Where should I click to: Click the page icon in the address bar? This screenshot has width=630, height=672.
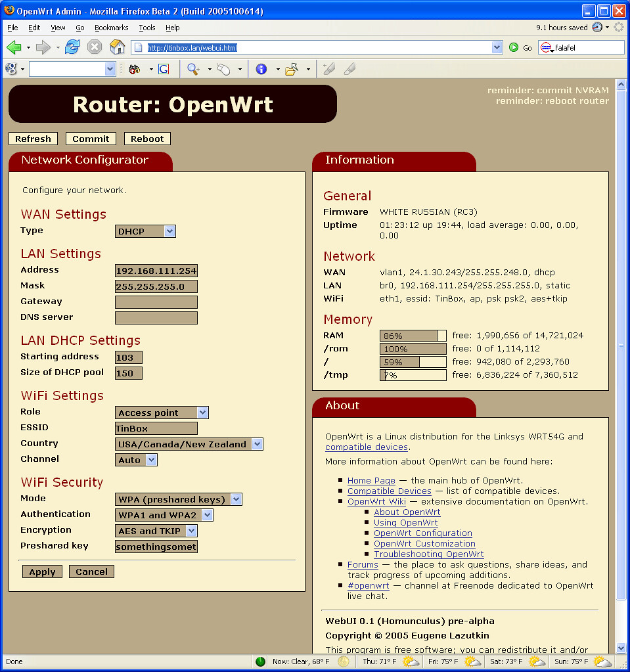[139, 47]
